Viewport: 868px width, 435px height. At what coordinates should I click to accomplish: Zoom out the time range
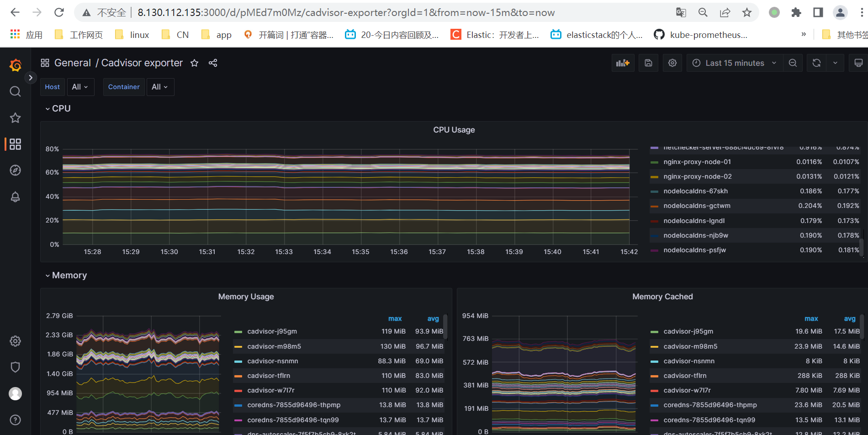(793, 63)
